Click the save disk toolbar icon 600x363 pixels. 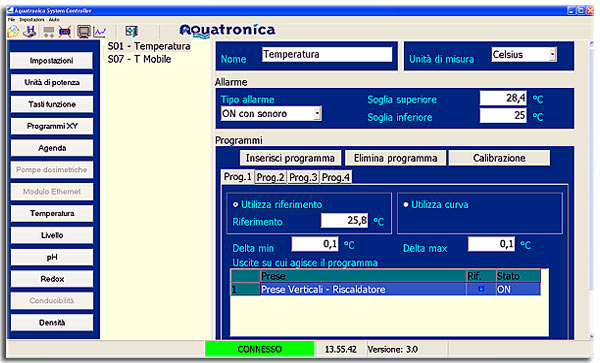pos(30,31)
